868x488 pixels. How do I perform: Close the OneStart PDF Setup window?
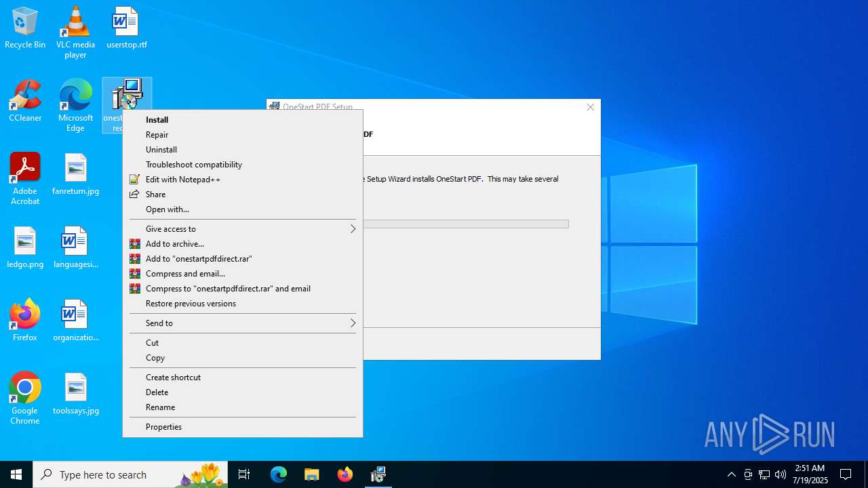(590, 107)
